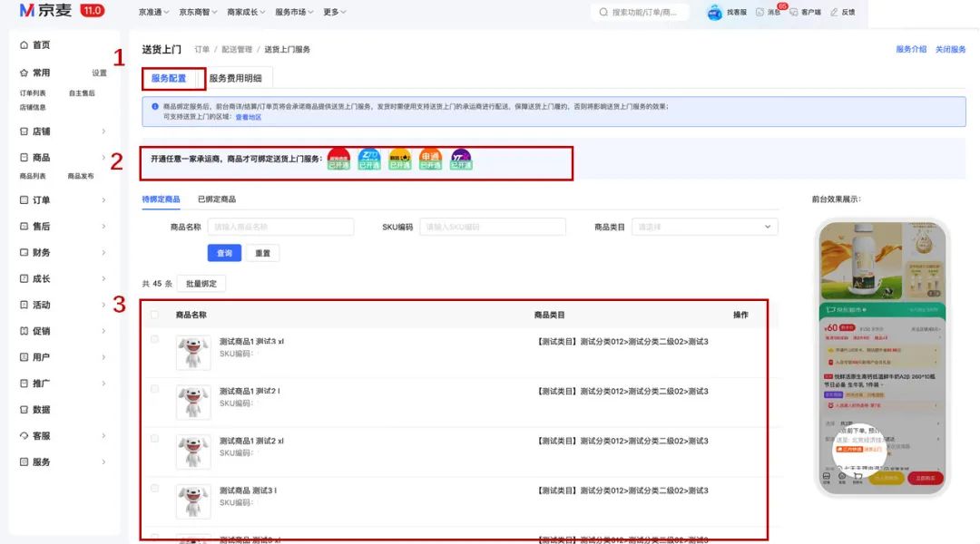Viewport: 980px width, 544px height.
Task: Click the blue info icon in the notice banner
Action: click(155, 106)
